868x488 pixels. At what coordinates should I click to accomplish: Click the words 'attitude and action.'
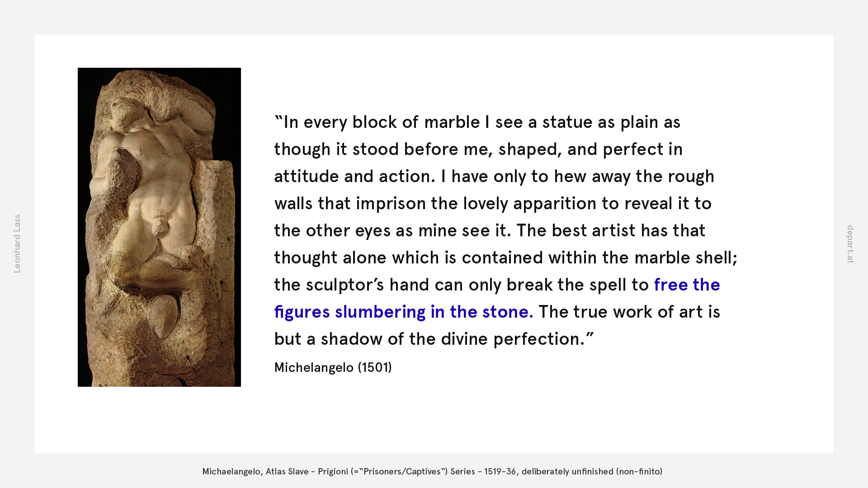[x=354, y=176]
